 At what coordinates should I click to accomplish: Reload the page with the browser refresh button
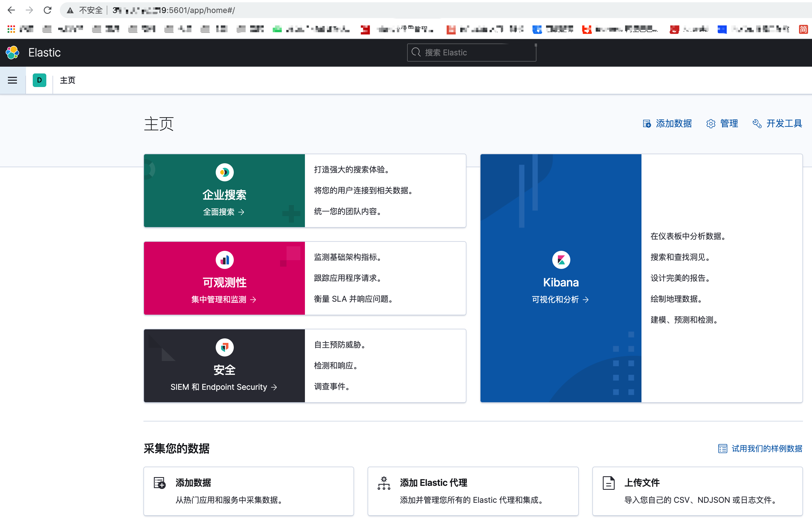(x=47, y=10)
